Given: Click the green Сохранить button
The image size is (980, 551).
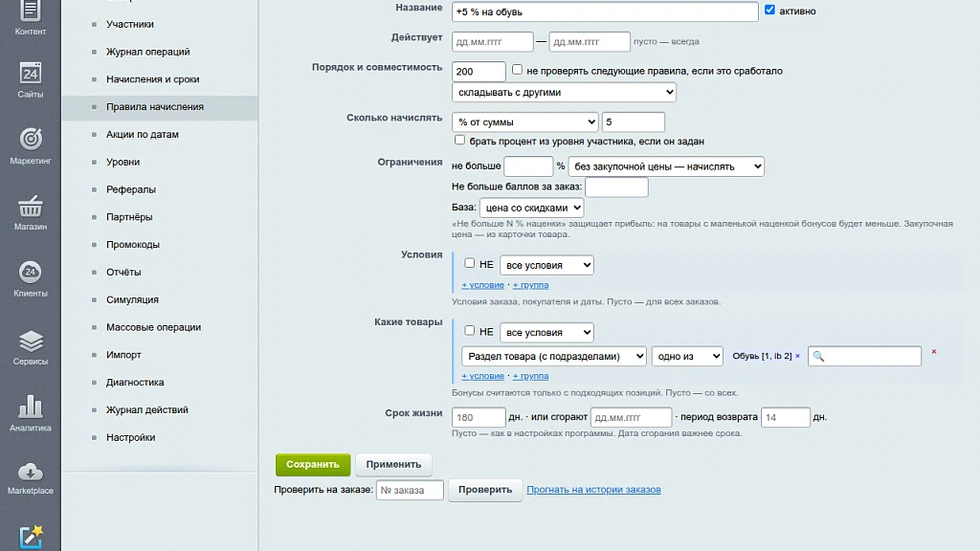Looking at the screenshot, I should [313, 464].
